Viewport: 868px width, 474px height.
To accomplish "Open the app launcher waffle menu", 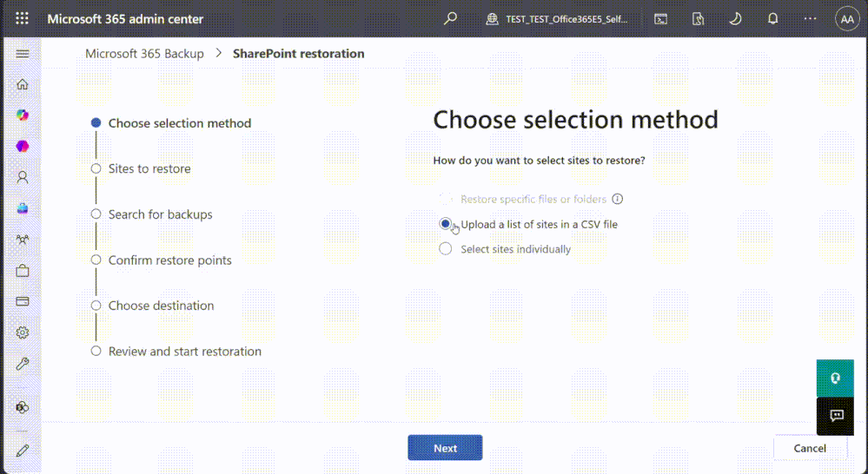I will [x=22, y=18].
